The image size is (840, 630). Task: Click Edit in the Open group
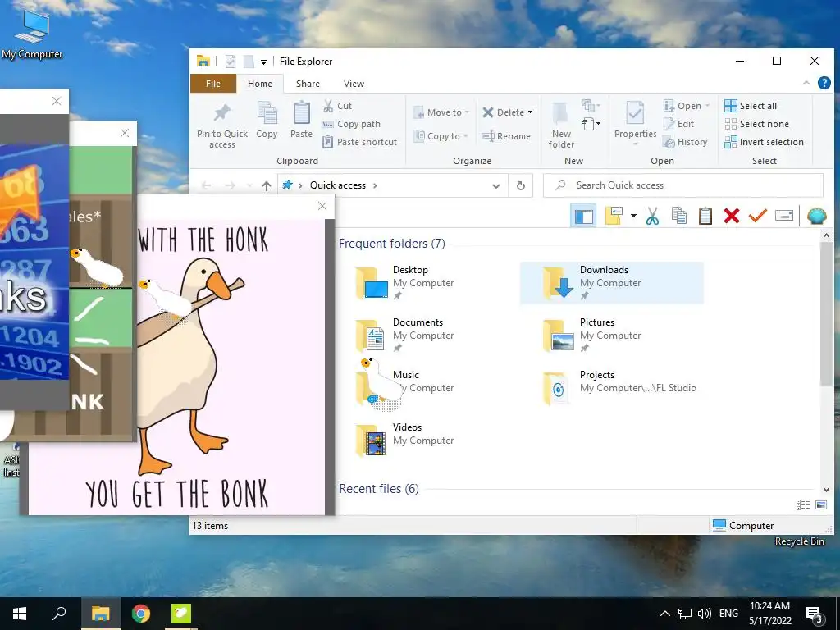click(678, 124)
